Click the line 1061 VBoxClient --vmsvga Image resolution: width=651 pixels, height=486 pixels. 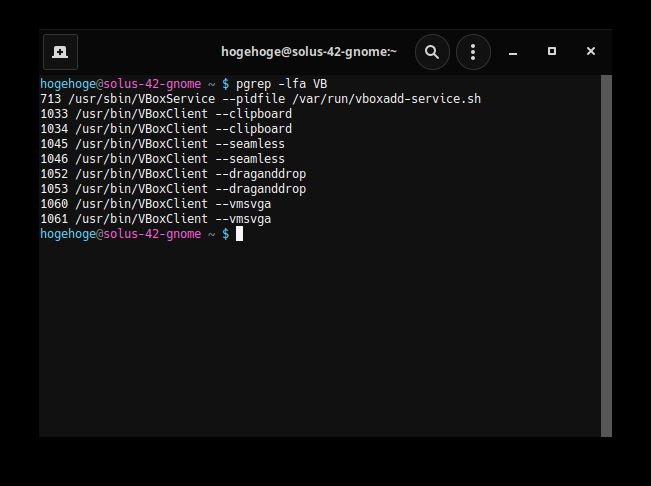(x=156, y=219)
